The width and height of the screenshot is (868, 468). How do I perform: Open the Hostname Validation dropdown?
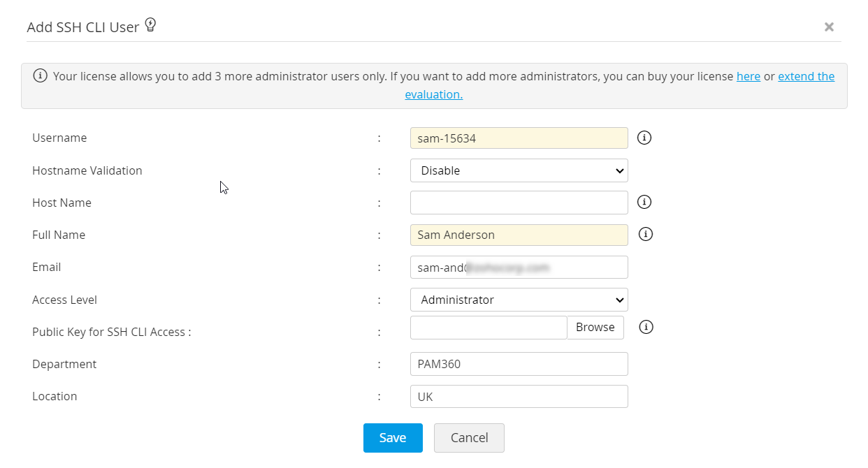(x=519, y=170)
